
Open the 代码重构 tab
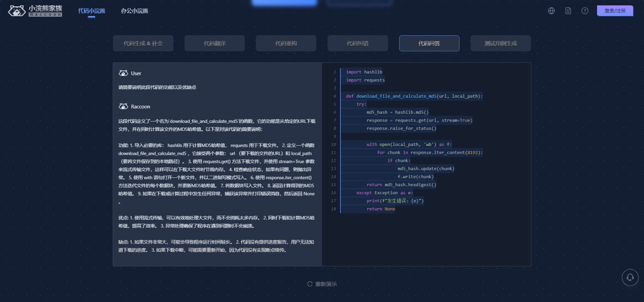click(x=286, y=43)
